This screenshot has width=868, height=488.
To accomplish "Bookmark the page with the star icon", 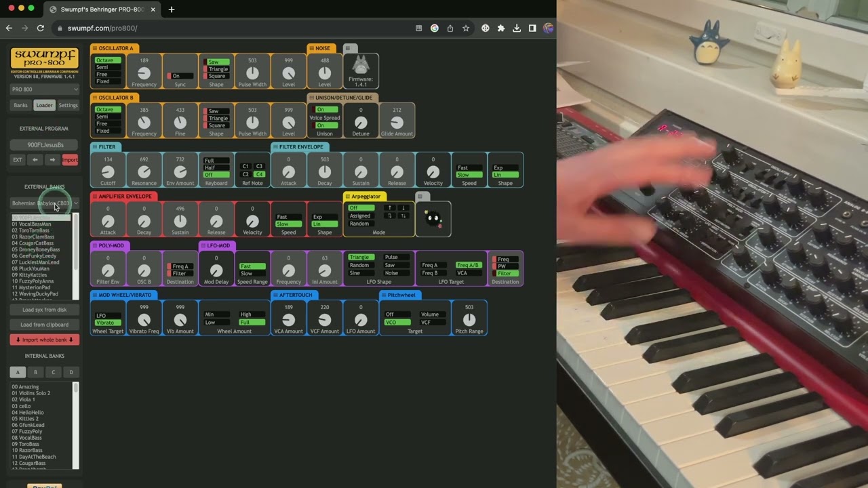I will click(466, 28).
